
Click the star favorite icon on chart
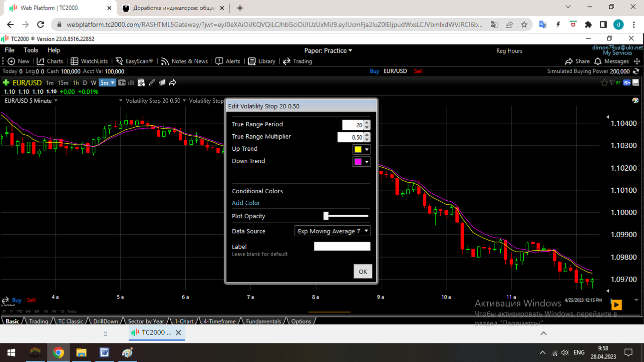605,82
